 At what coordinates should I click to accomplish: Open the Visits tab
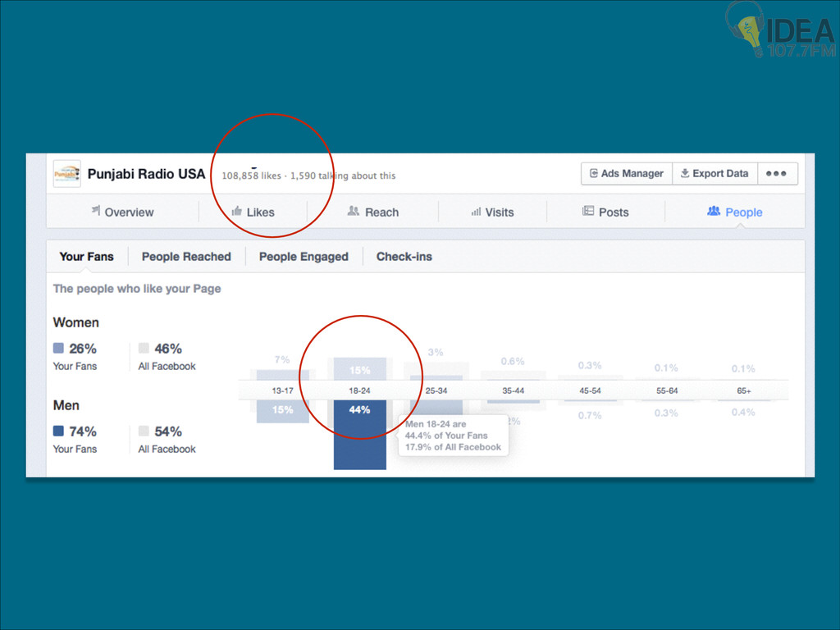pyautogui.click(x=492, y=212)
